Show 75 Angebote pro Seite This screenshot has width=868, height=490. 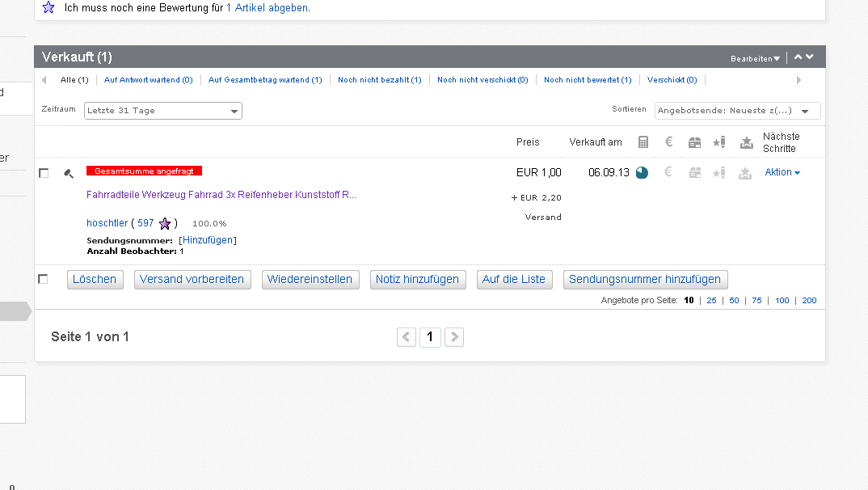coord(756,301)
